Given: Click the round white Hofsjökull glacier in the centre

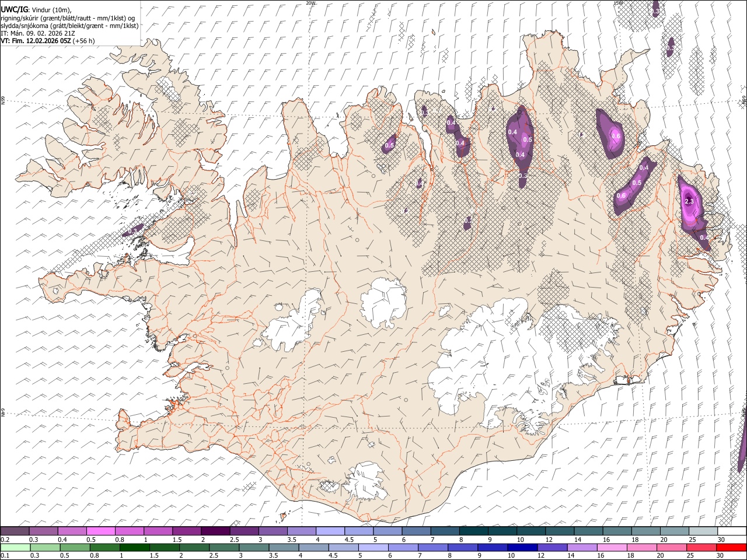Looking at the screenshot, I should 383,303.
